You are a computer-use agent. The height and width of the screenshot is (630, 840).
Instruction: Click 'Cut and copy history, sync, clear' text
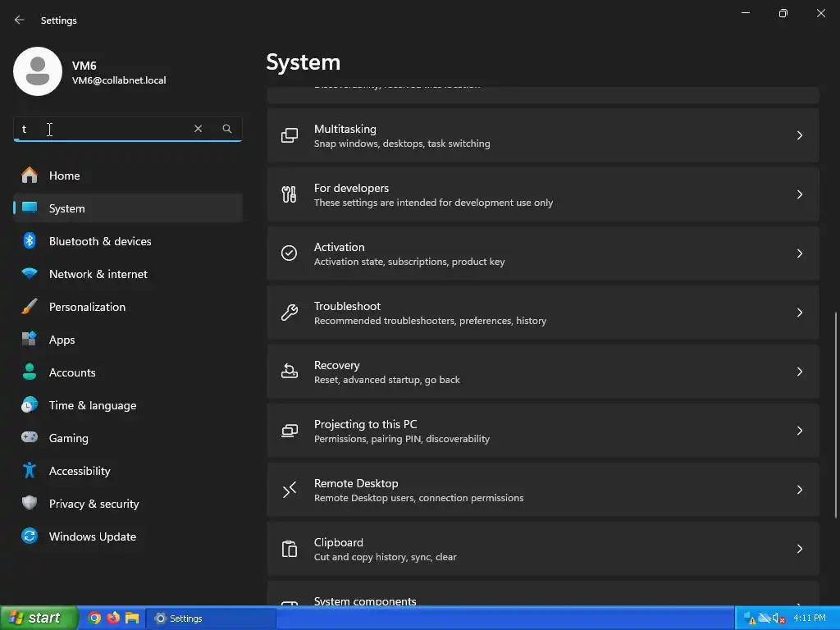pos(386,557)
